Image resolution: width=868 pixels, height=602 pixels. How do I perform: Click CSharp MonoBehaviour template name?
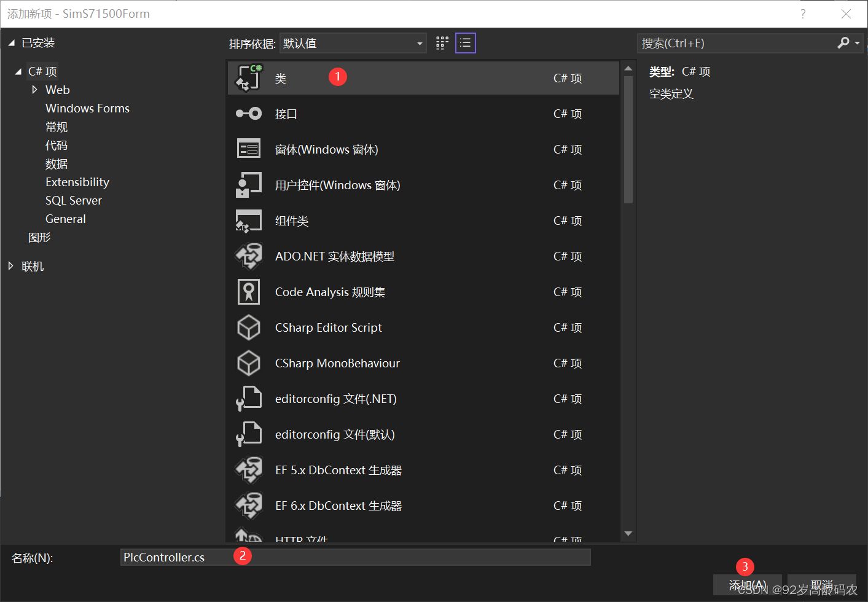(337, 363)
